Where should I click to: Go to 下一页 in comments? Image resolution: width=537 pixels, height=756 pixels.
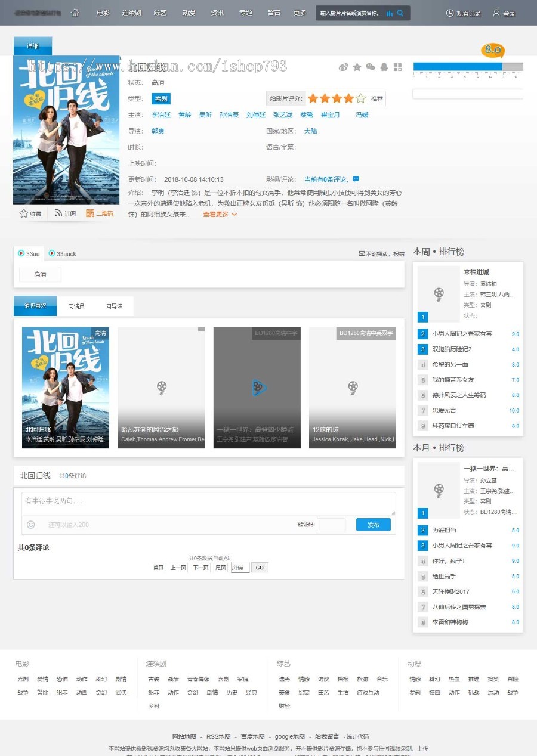point(200,568)
